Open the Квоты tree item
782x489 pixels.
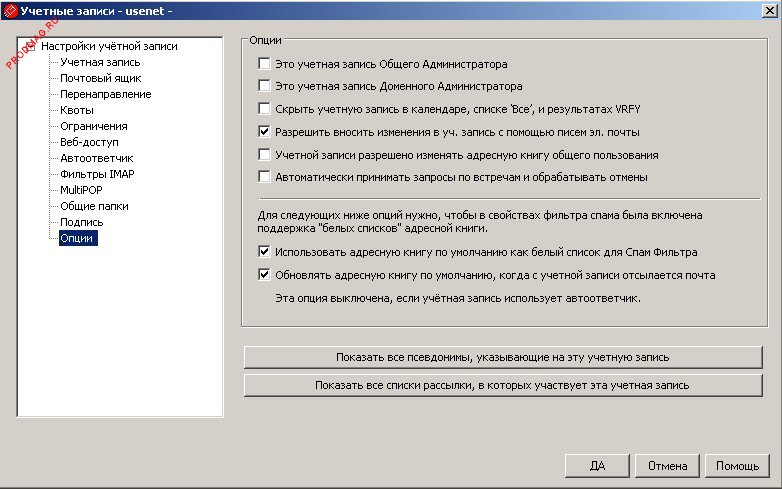point(77,110)
